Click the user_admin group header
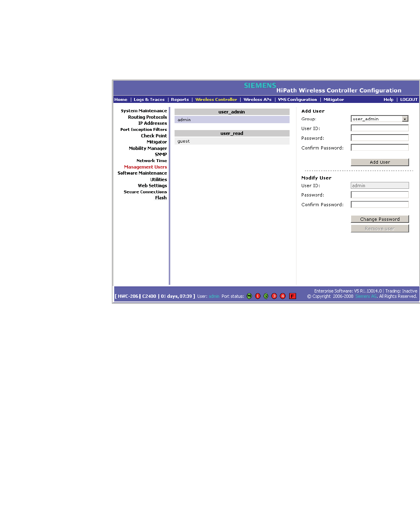420x532 pixels. (232, 112)
